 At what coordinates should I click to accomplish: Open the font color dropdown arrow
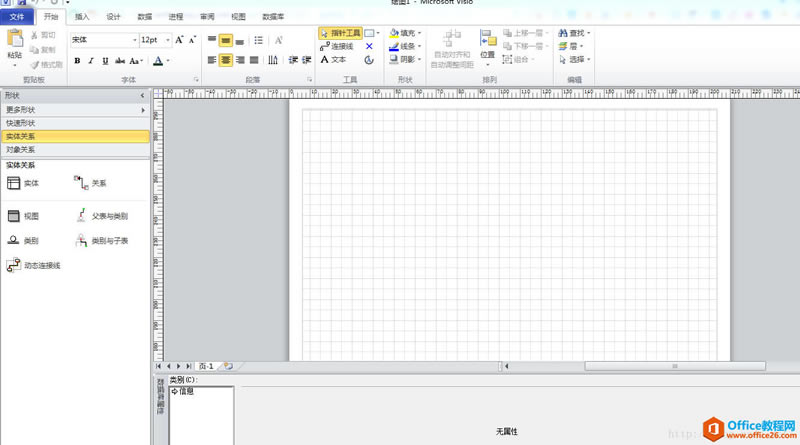(168, 61)
